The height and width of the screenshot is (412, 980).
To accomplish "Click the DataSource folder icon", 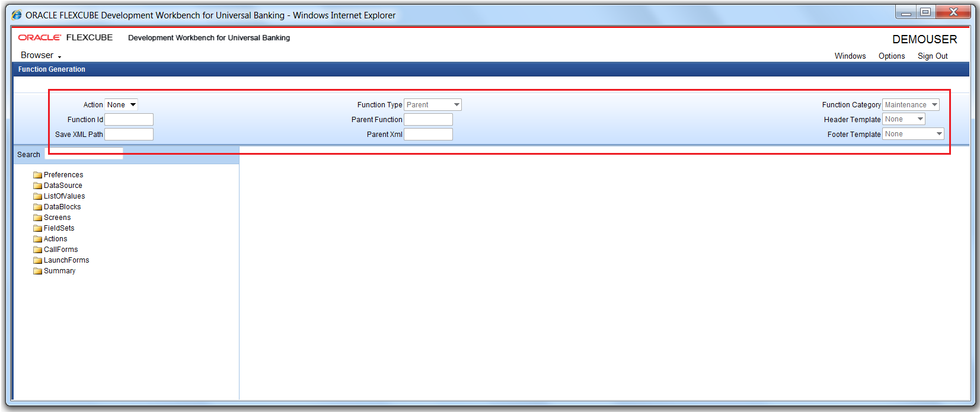I will 38,186.
